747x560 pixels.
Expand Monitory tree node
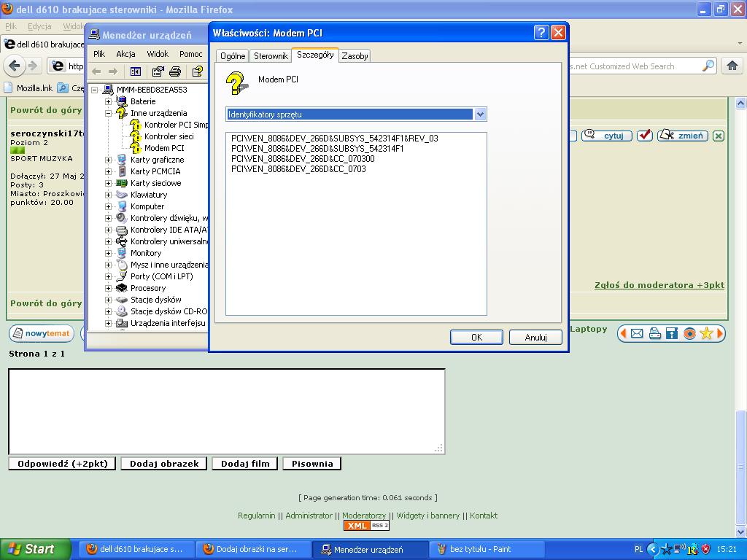(108, 253)
